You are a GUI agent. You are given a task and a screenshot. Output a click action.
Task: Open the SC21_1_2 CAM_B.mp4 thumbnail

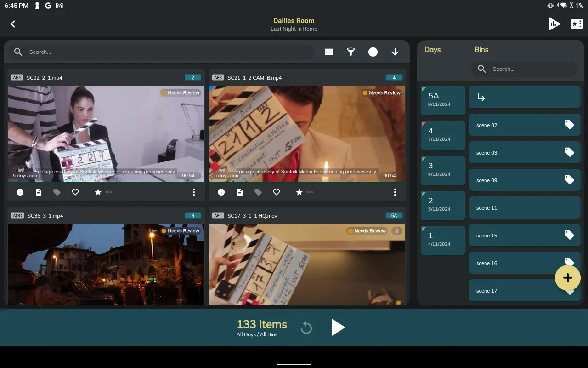pyautogui.click(x=307, y=133)
